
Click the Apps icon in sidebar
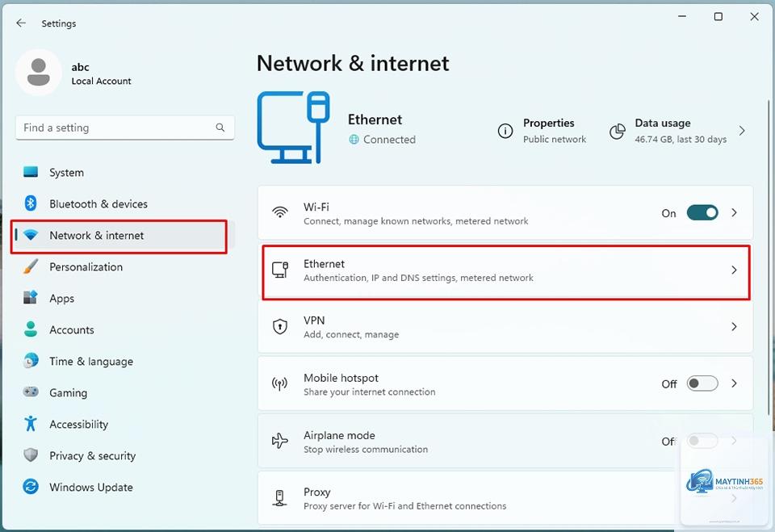coord(31,298)
